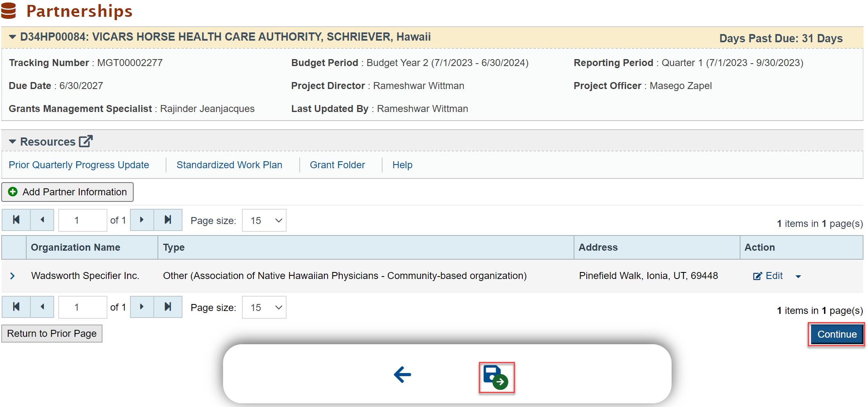868x407 pixels.
Task: Click the Days Past Due: 31 Days text
Action: [781, 39]
